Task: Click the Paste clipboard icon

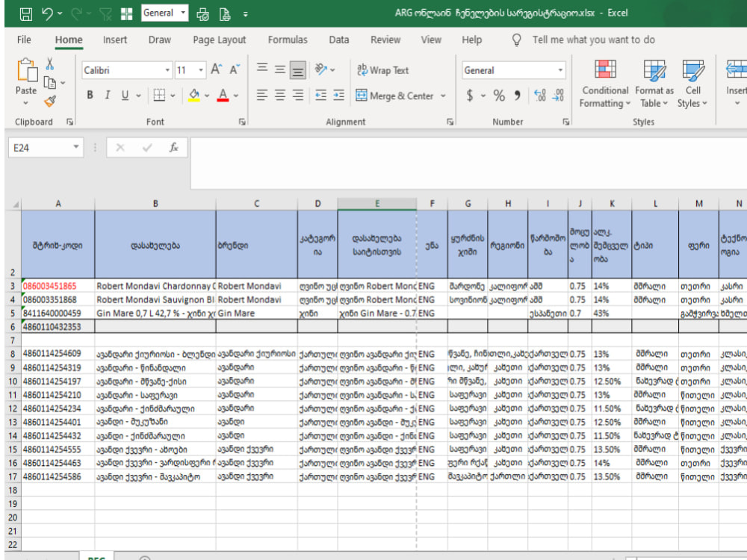Action: click(x=27, y=70)
